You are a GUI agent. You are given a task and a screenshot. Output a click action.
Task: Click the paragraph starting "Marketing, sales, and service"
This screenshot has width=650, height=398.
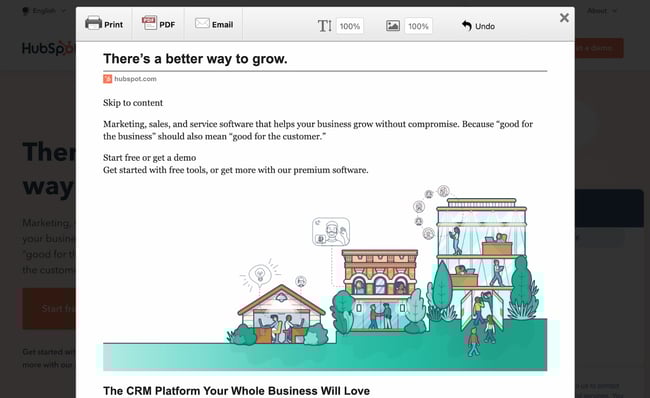tap(318, 130)
